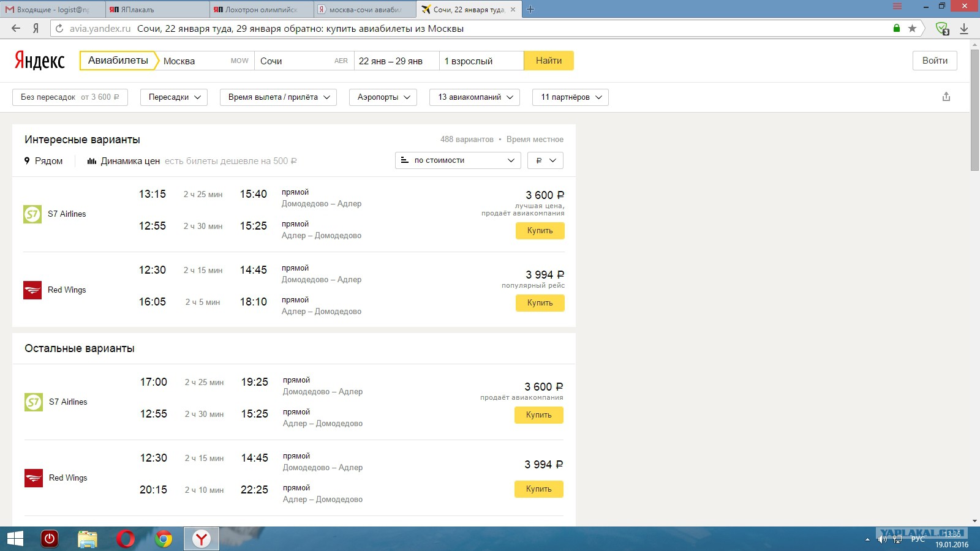Click the page vertical scrollbar thumb

(975, 110)
